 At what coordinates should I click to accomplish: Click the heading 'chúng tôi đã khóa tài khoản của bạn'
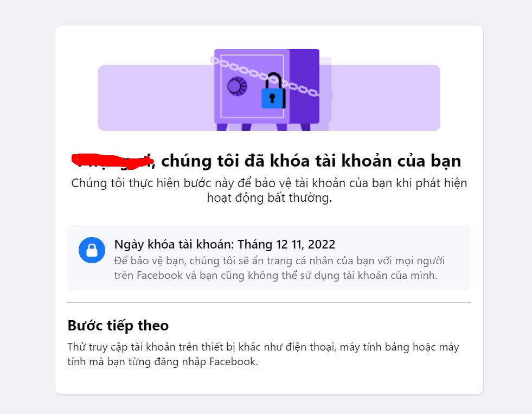311,161
